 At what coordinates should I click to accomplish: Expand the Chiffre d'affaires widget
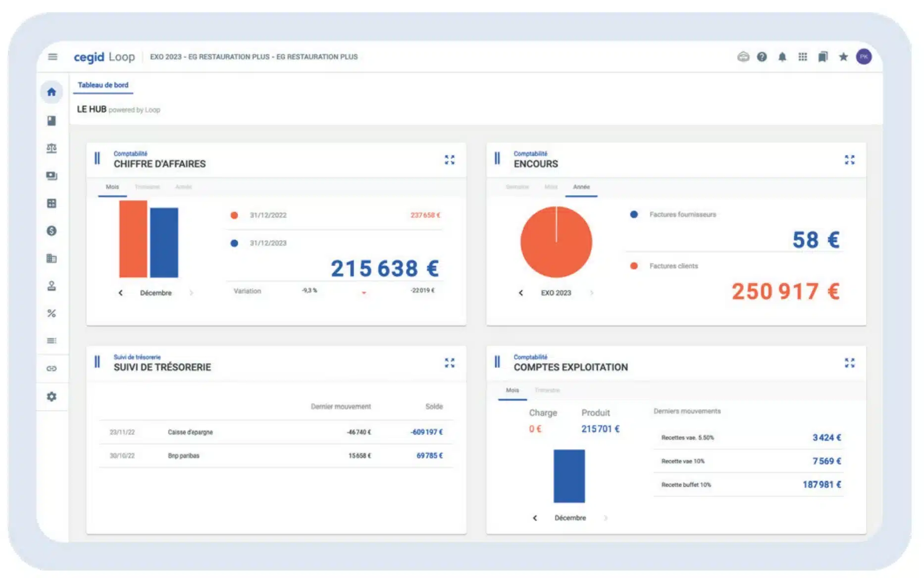pos(449,160)
